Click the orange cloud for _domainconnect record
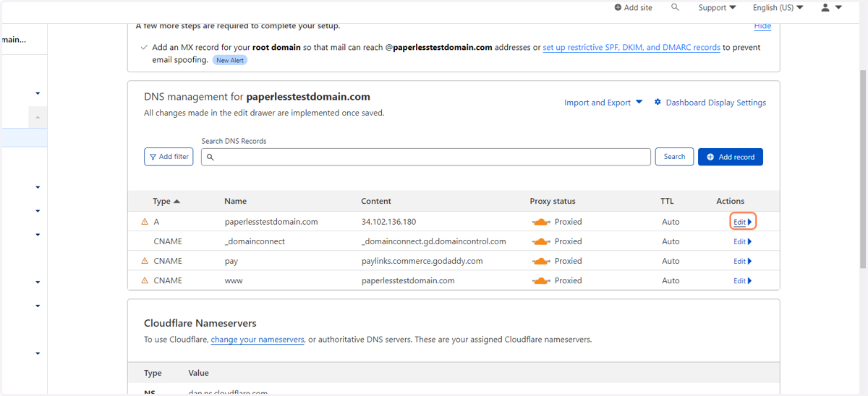Screen dimensions: 868x396 (x=541, y=241)
